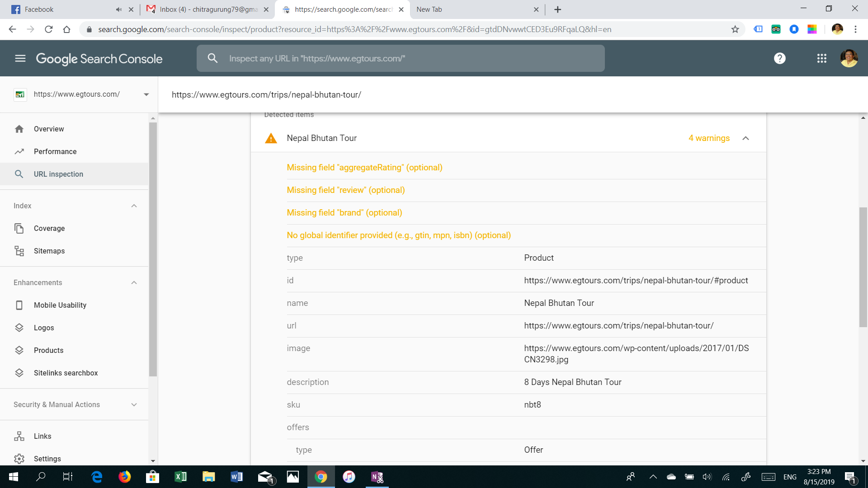Click the Links network icon

click(19, 436)
